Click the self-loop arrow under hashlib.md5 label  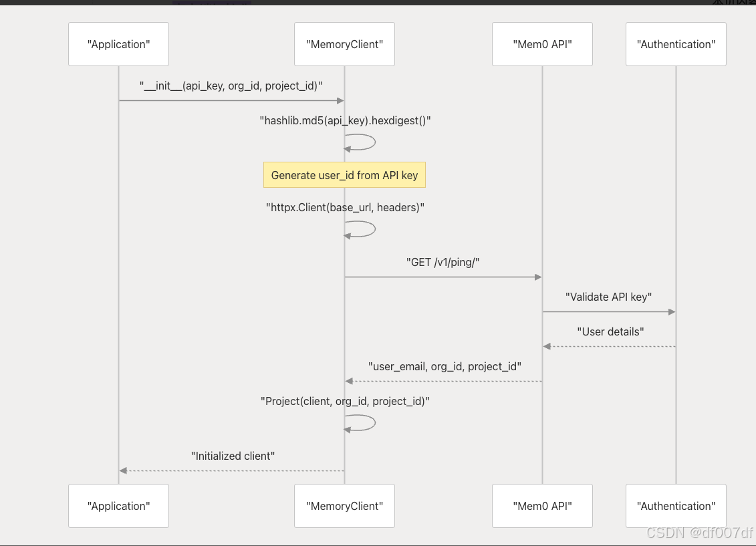coord(360,142)
